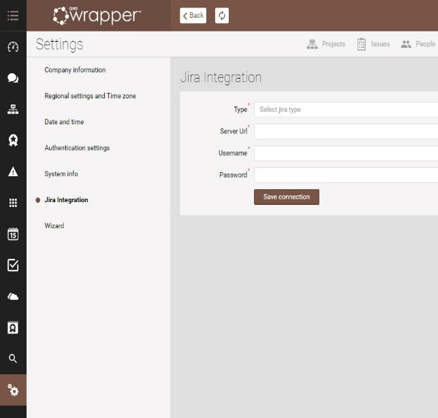The image size is (438, 418).
Task: Open Projects link in header
Action: [333, 44]
